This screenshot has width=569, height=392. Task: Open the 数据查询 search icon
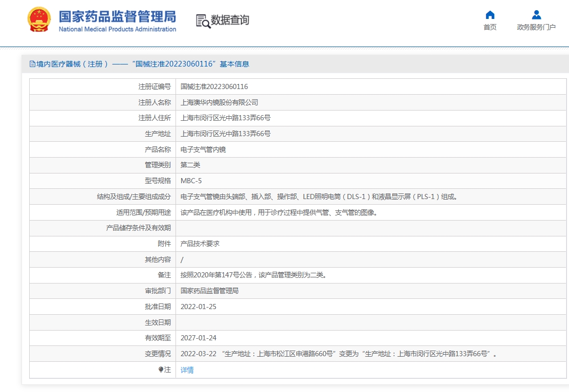tap(203, 21)
